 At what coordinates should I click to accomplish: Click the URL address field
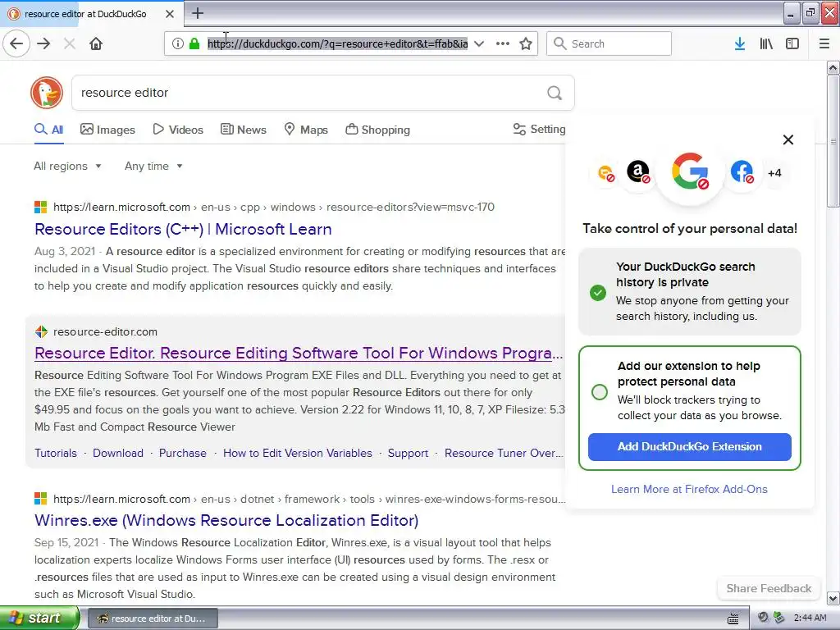[x=337, y=43]
